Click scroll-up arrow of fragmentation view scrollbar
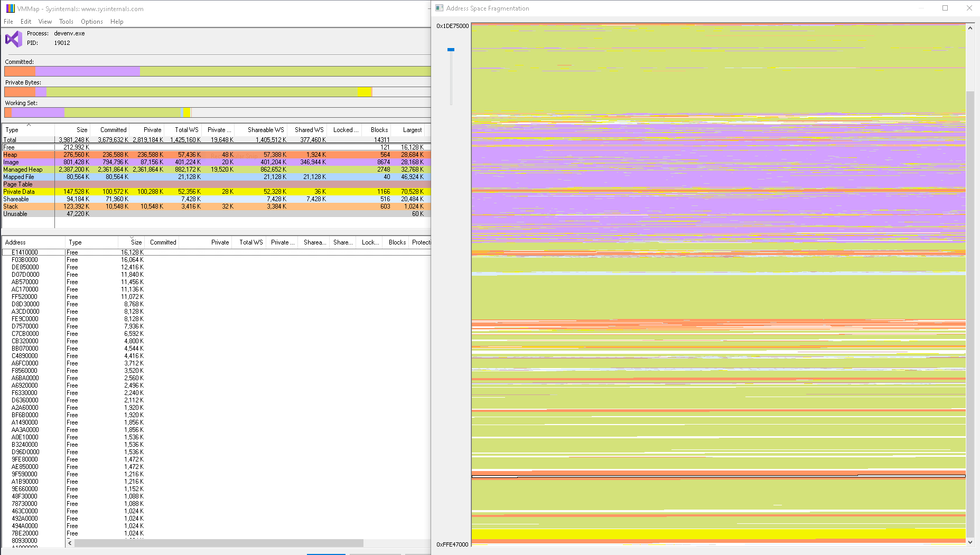This screenshot has height=555, width=980. [x=970, y=28]
